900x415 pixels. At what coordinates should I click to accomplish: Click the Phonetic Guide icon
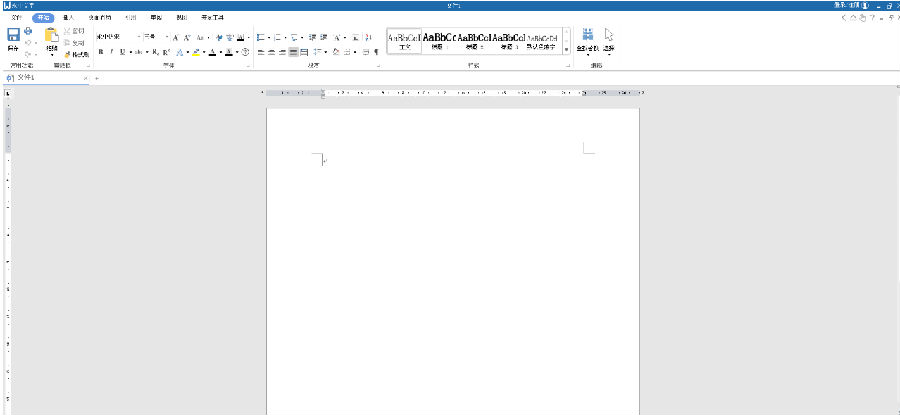[x=229, y=38]
